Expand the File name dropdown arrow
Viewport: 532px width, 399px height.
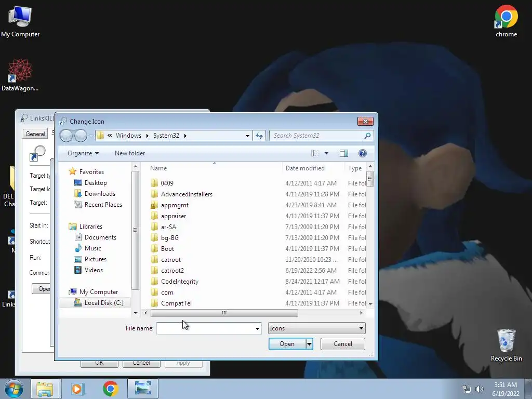(257, 328)
